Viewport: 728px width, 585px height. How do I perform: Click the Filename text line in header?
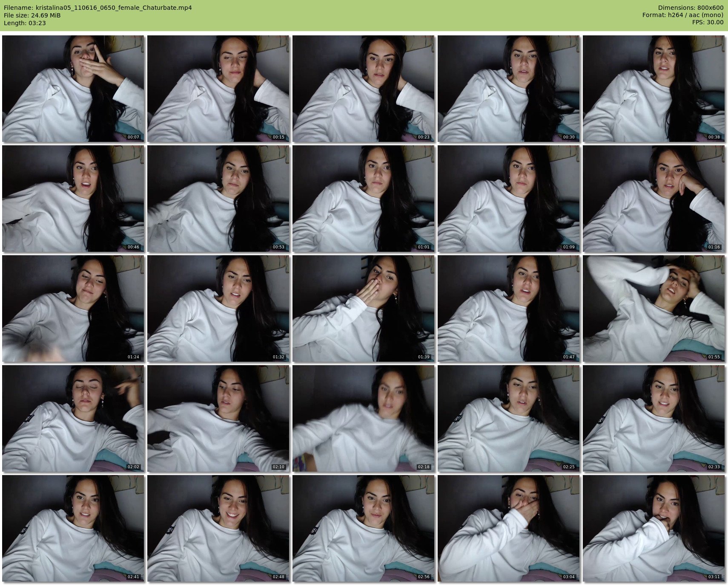tap(97, 8)
